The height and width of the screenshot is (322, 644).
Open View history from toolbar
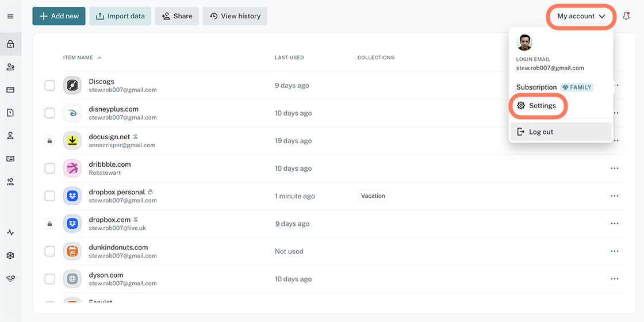tap(235, 16)
